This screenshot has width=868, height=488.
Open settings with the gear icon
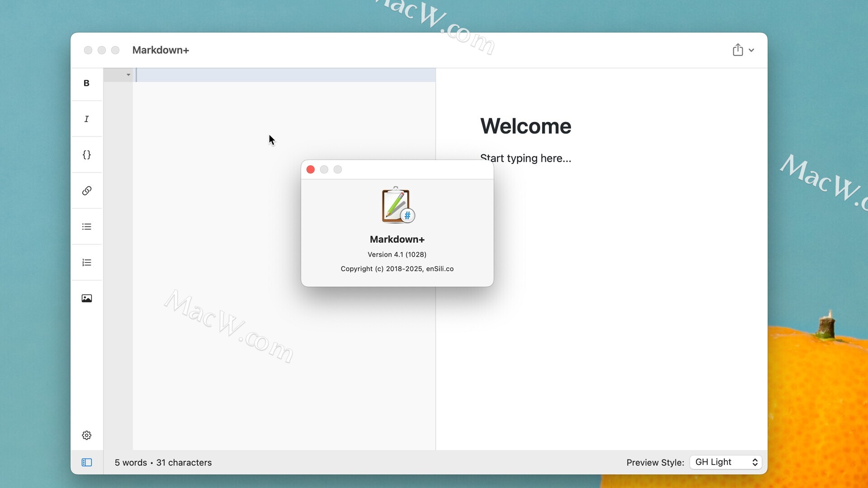coord(86,435)
